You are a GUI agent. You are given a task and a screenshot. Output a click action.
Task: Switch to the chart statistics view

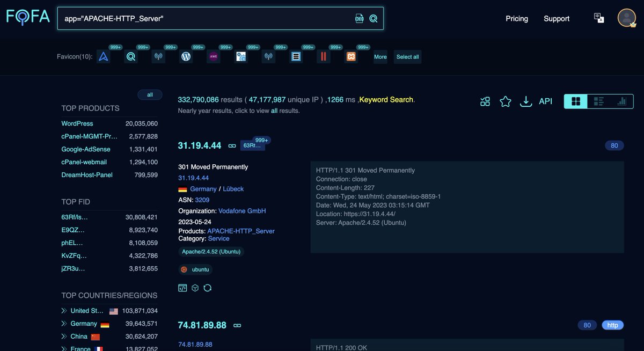[622, 101]
